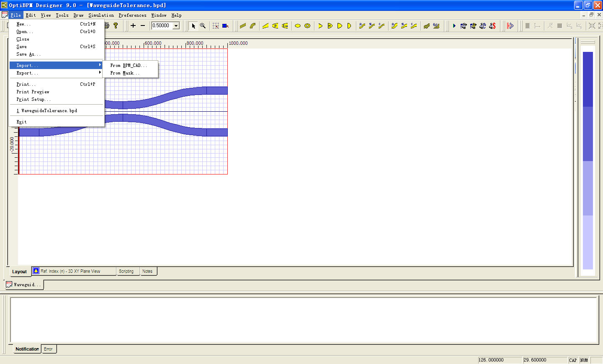Choose 'From BPM_CAD...' in the Import submenu
Screen dimensions: 603x364
tap(130, 65)
